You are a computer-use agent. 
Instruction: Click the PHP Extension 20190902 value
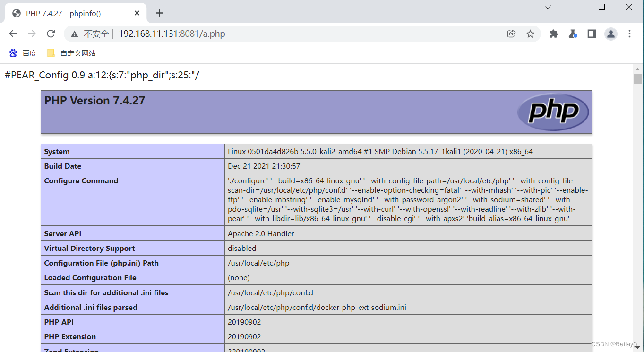pos(244,337)
